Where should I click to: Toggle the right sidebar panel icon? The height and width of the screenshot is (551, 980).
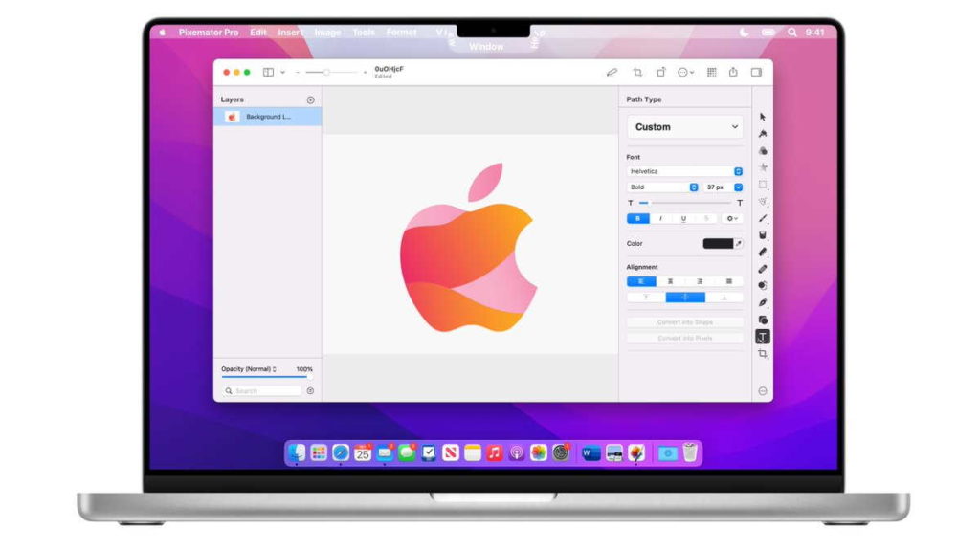(x=756, y=73)
